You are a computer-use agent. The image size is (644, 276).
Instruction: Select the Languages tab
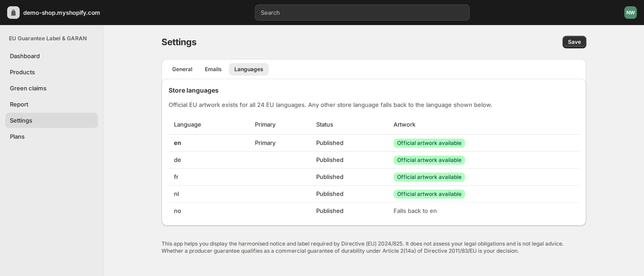coord(249,69)
